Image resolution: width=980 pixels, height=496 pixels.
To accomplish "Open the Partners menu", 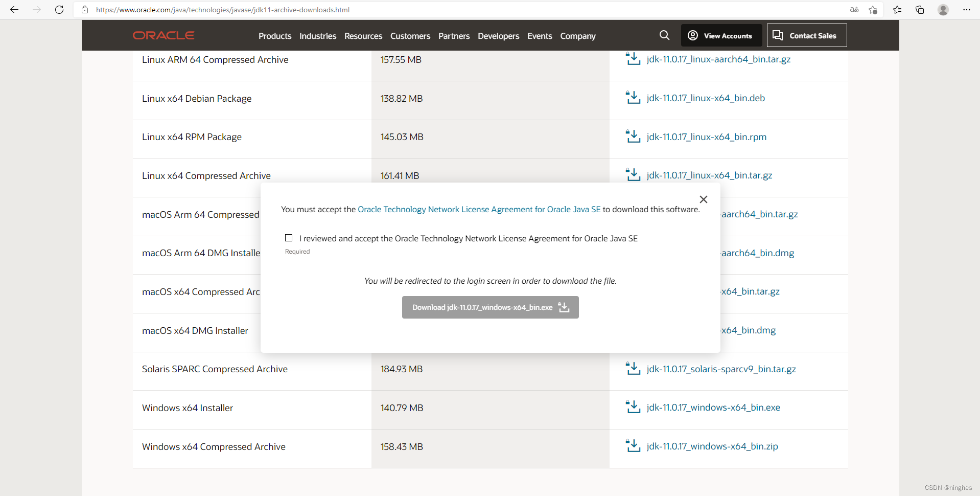I will [454, 36].
